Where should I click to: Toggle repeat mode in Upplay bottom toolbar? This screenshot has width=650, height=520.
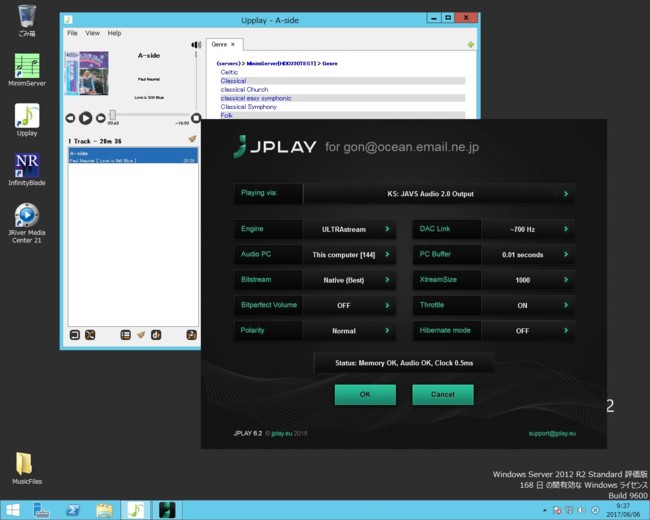[x=75, y=335]
